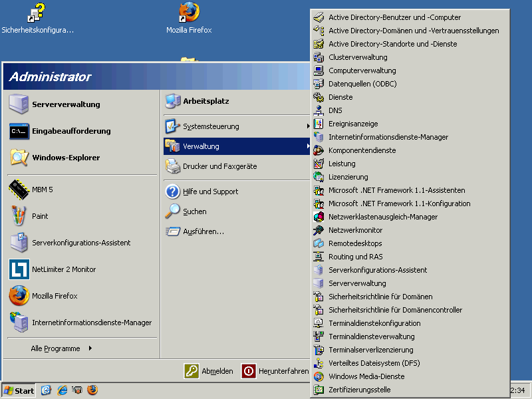
Task: Click the Herunterfahren button
Action: tap(275, 371)
